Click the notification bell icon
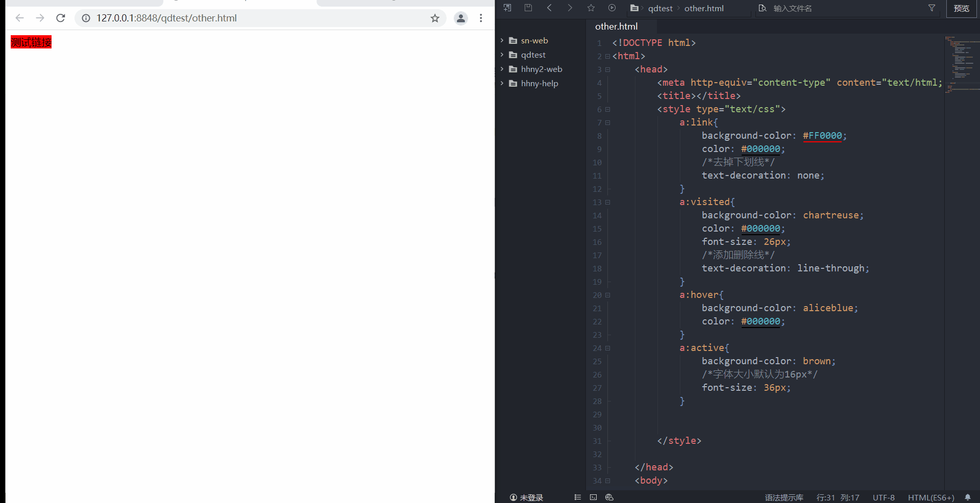 point(968,497)
